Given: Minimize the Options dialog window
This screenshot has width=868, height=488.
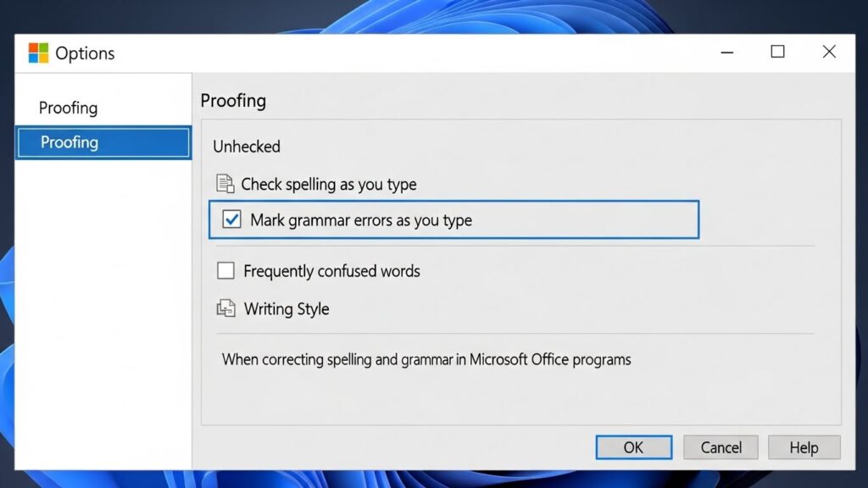Looking at the screenshot, I should [727, 53].
